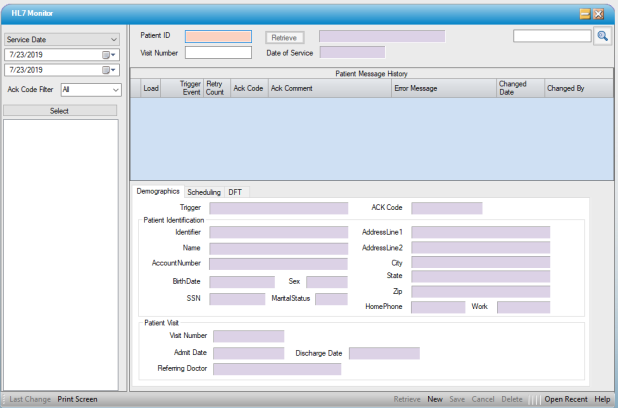
Task: Open the DFT tab
Action: click(235, 191)
